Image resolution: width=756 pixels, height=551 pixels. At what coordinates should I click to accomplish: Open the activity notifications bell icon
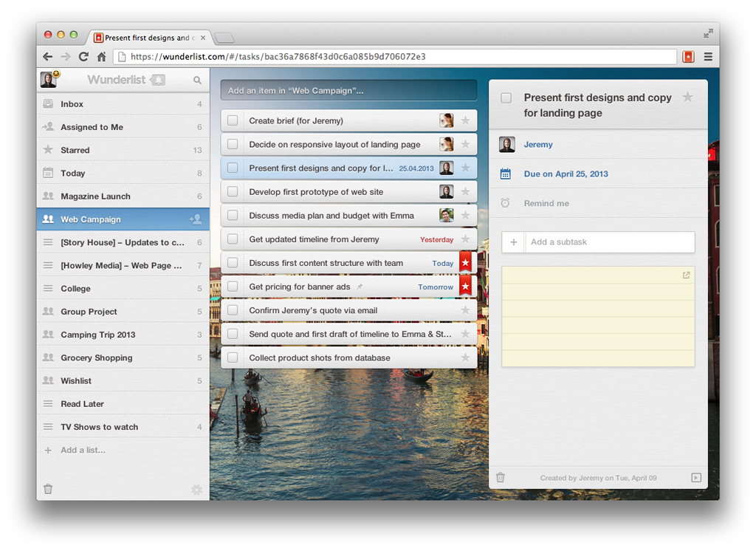pos(157,80)
